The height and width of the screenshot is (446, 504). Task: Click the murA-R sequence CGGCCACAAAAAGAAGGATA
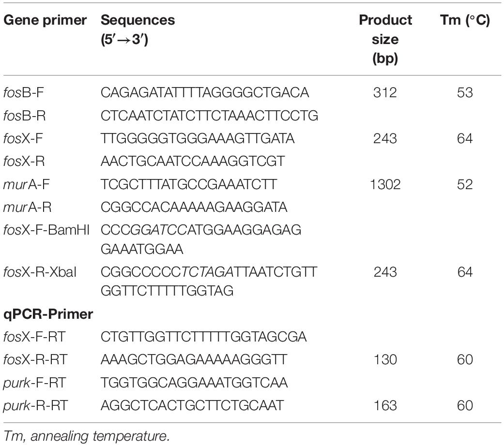coord(194,207)
